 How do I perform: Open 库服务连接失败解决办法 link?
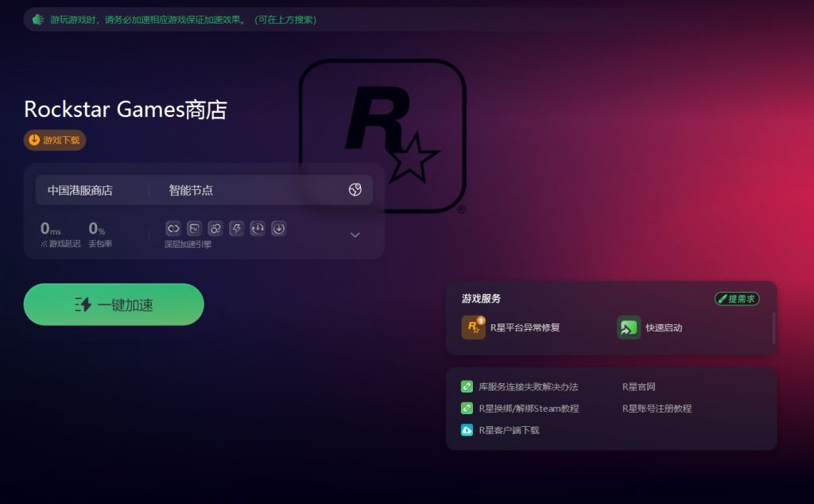click(529, 386)
